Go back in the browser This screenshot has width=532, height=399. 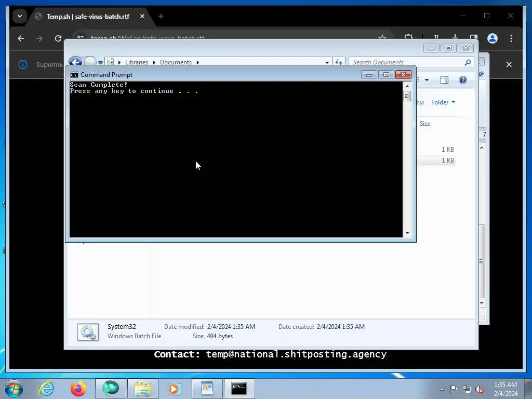pyautogui.click(x=21, y=38)
